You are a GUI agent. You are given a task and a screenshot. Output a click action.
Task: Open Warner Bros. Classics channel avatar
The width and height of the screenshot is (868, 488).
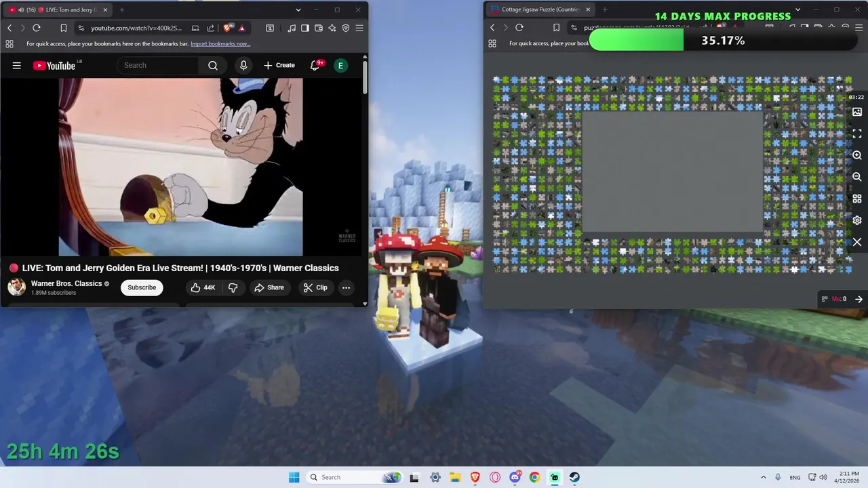tap(17, 287)
